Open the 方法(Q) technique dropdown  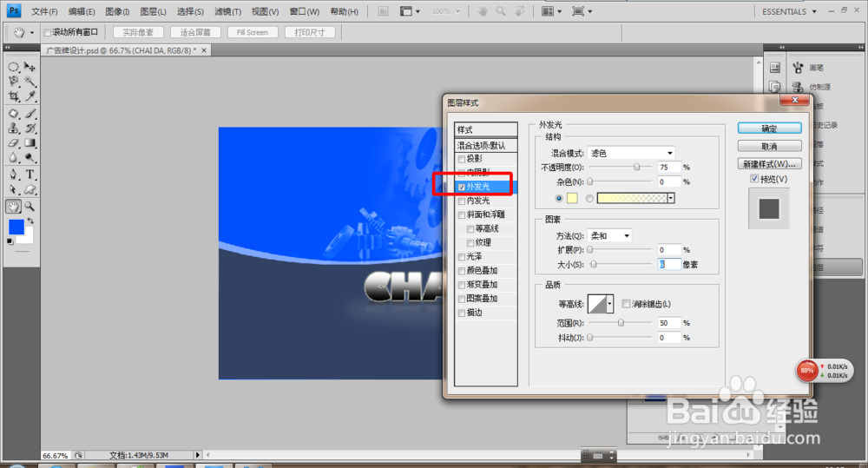click(x=609, y=236)
